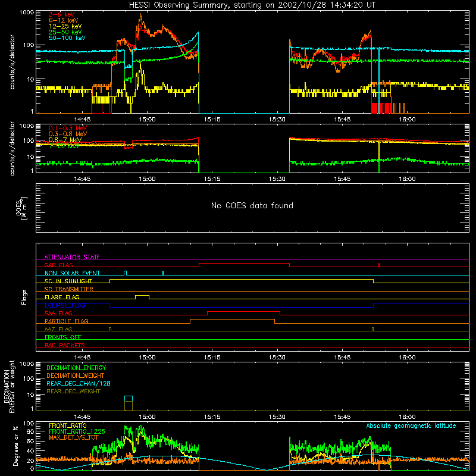476x476 pixels.
Task: Select the PARTICLE_FLAG label
Action: (x=67, y=321)
